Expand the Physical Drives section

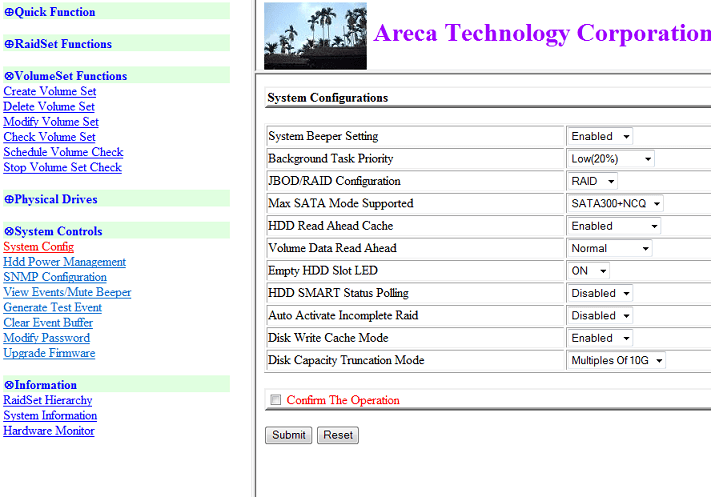click(x=51, y=199)
